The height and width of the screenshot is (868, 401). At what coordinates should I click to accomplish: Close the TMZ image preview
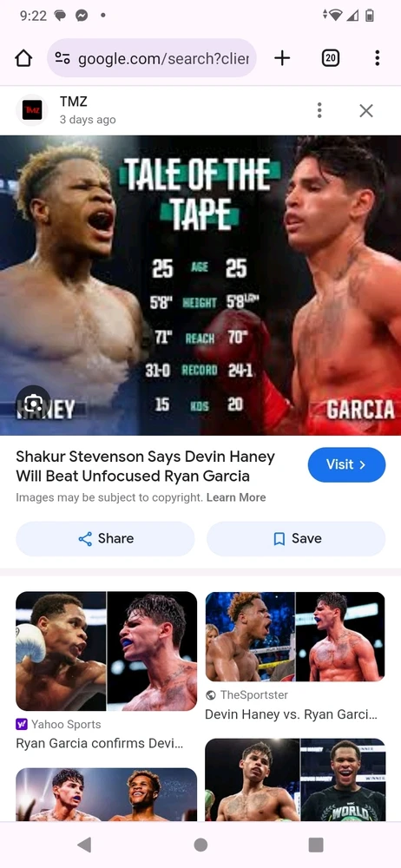click(366, 111)
